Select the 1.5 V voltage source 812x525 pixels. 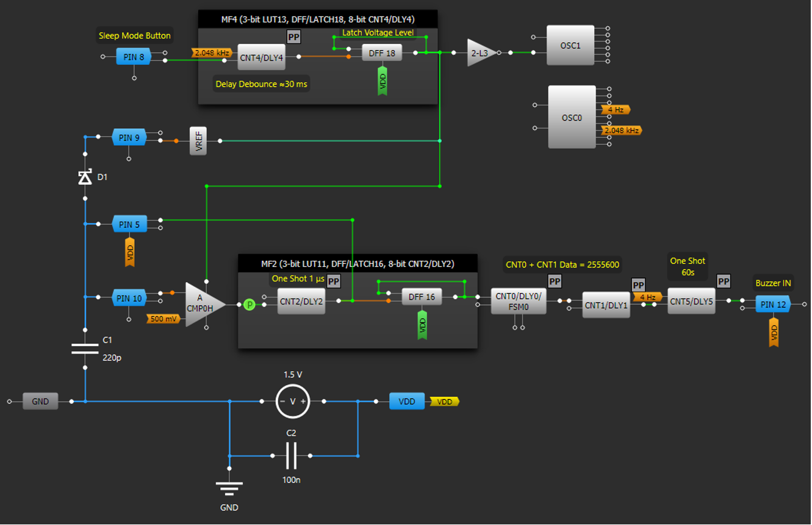pos(292,401)
